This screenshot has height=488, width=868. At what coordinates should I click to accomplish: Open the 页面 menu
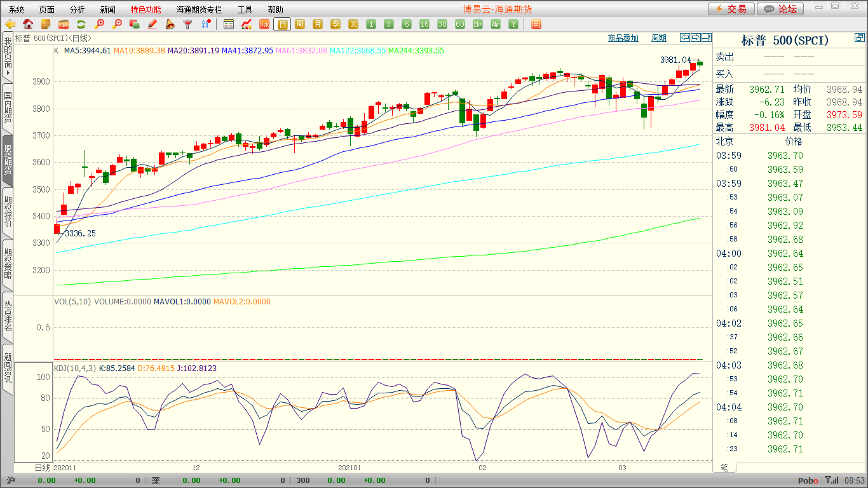pos(47,10)
